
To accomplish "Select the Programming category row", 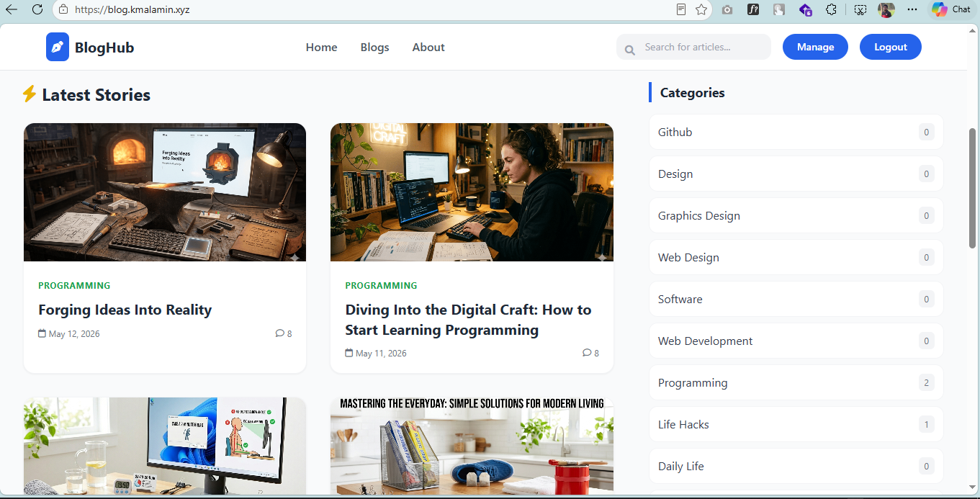I will pyautogui.click(x=796, y=382).
